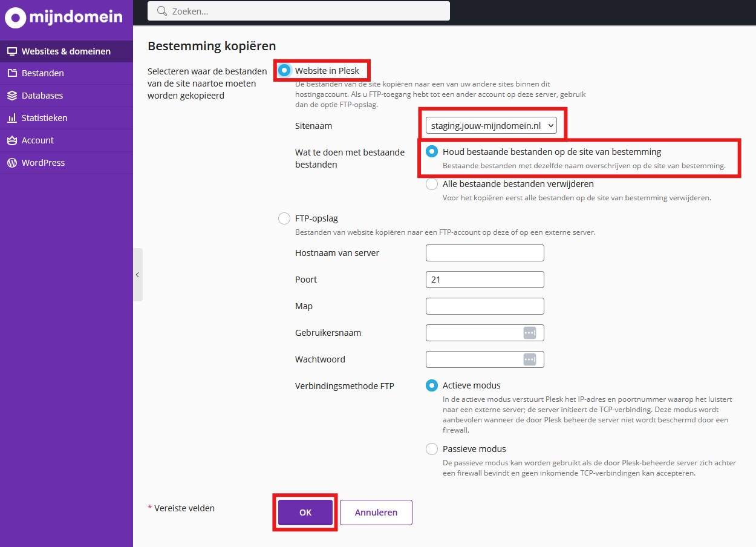This screenshot has height=547, width=756.
Task: Open Websites & domeinen menu item
Action: coord(66,51)
